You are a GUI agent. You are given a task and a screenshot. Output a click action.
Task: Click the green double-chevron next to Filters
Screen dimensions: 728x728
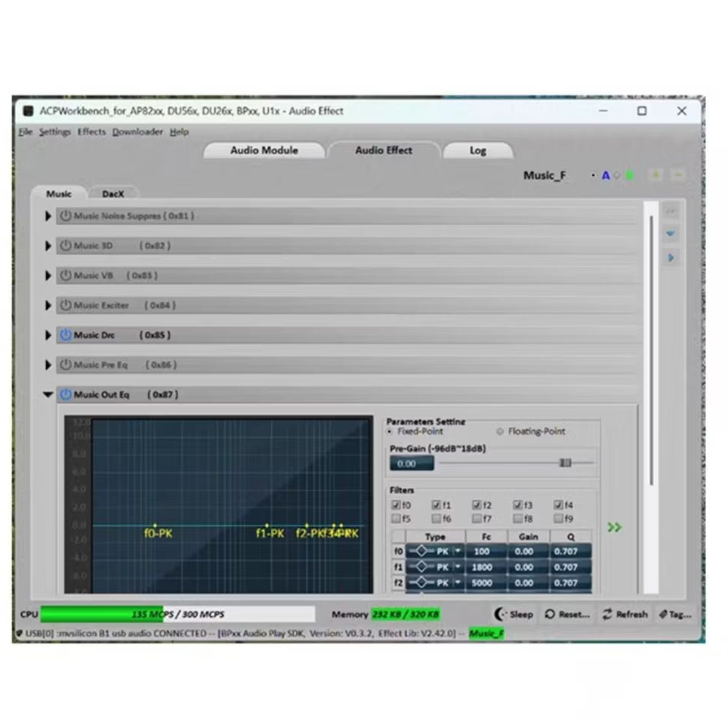click(x=614, y=527)
